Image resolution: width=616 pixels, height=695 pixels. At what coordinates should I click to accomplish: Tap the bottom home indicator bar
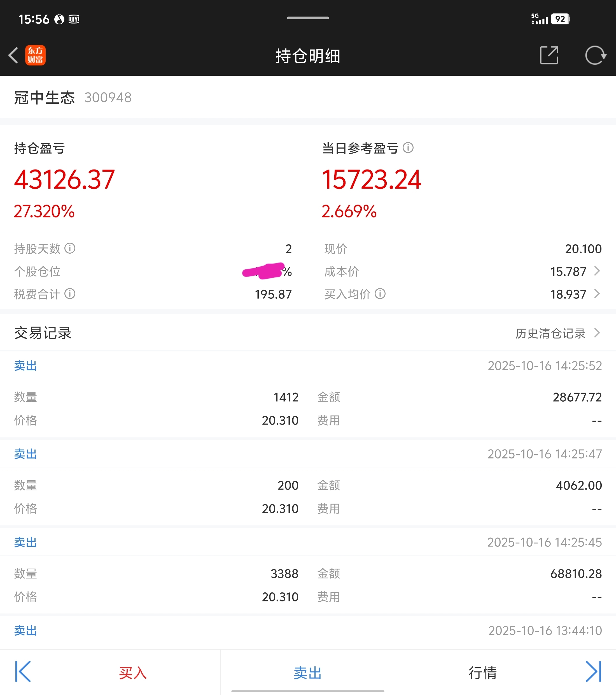coord(307,691)
